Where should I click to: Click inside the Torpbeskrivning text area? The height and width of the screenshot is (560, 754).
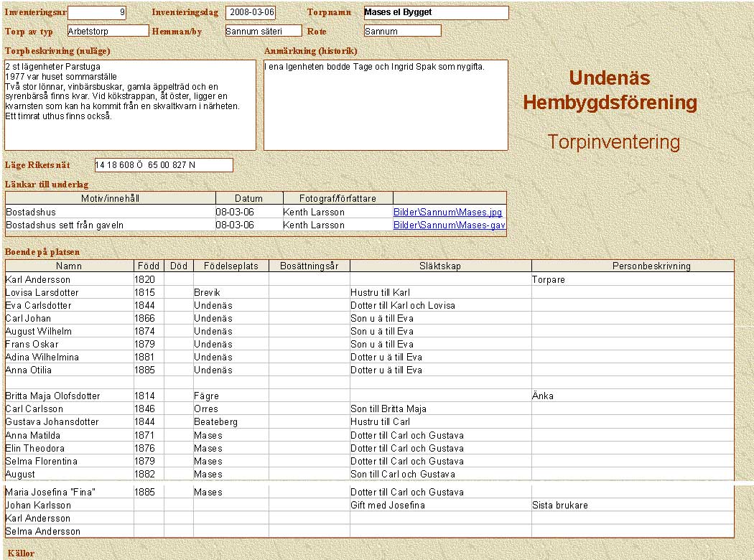(x=130, y=105)
